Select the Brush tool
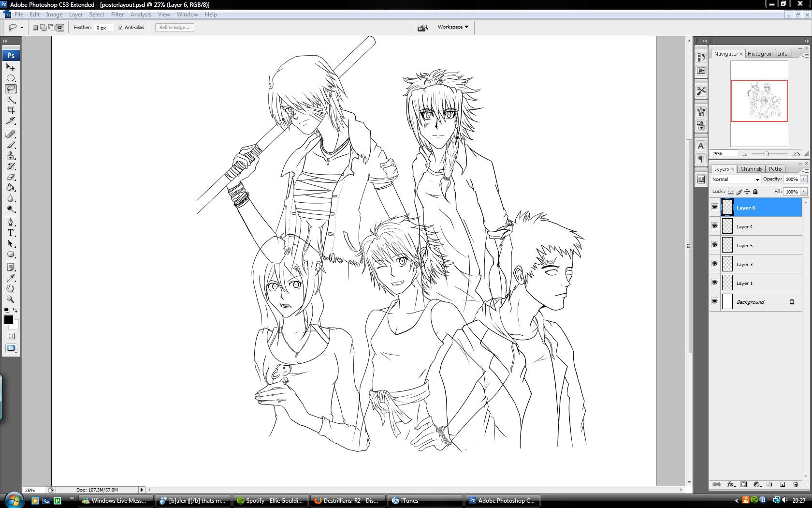The height and width of the screenshot is (508, 812). coord(11,145)
